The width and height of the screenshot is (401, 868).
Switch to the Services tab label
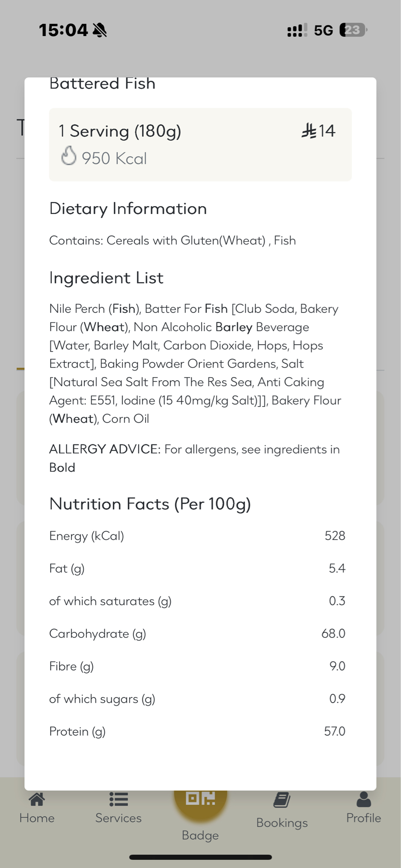(118, 818)
